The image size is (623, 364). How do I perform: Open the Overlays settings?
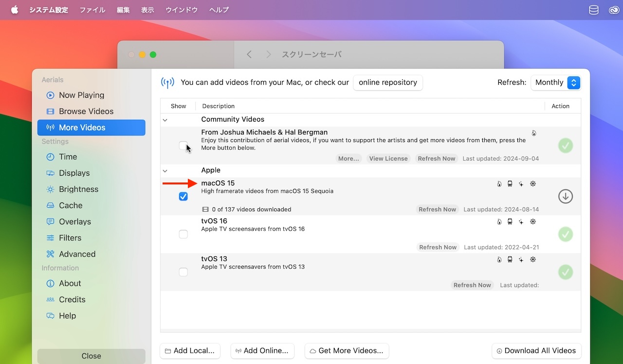(x=91, y=221)
